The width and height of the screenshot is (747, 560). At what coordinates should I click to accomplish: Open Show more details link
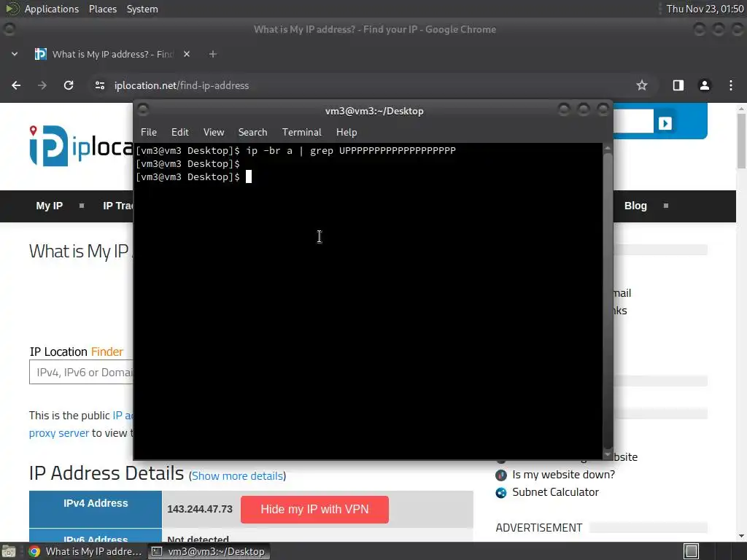pos(237,476)
